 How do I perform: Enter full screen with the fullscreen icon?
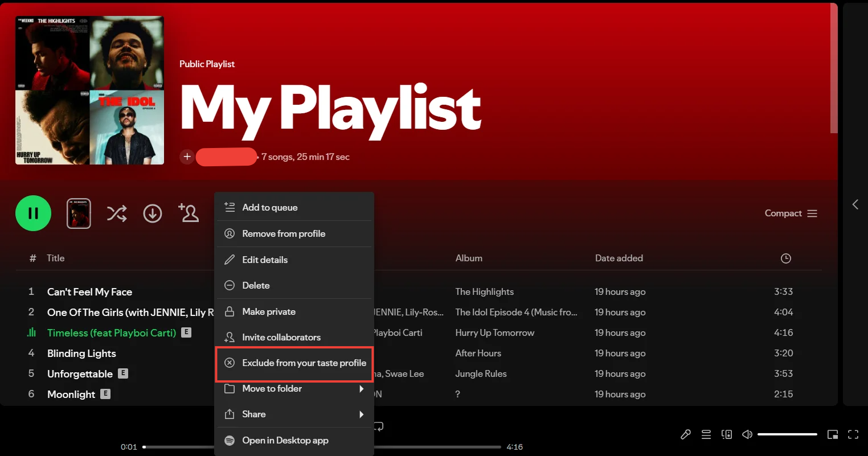coord(853,434)
